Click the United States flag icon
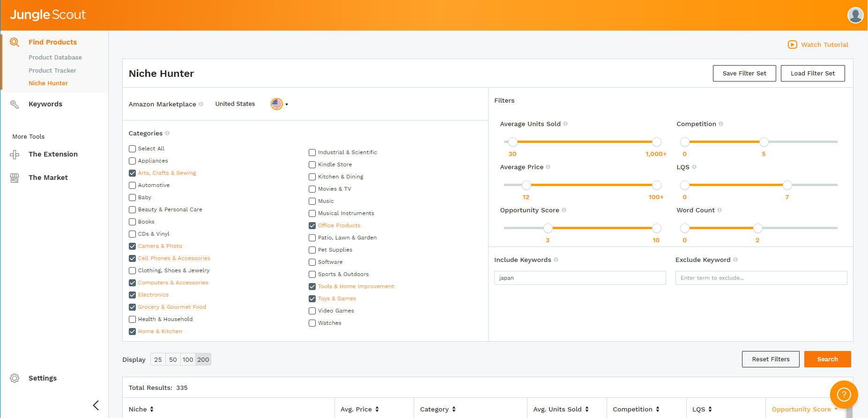868x418 pixels. click(x=277, y=104)
